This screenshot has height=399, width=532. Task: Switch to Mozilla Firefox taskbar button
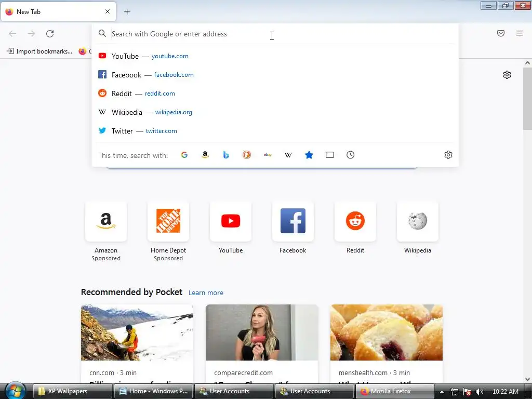click(395, 391)
